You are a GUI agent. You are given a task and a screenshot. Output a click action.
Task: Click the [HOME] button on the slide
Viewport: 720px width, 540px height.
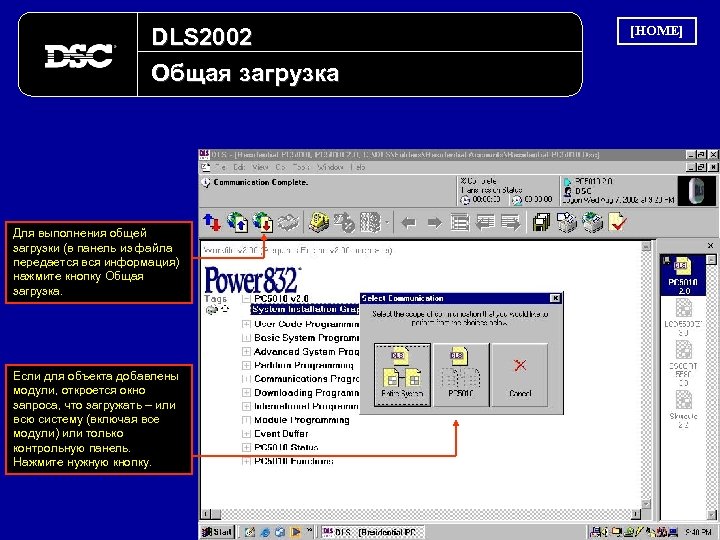coord(657,31)
